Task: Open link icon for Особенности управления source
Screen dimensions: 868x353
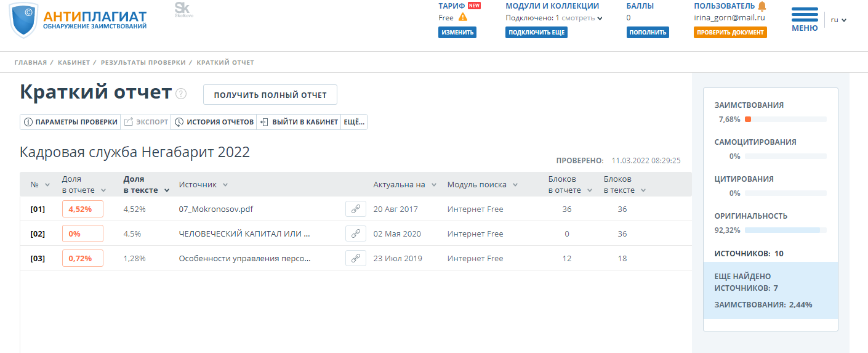Action: tap(355, 259)
